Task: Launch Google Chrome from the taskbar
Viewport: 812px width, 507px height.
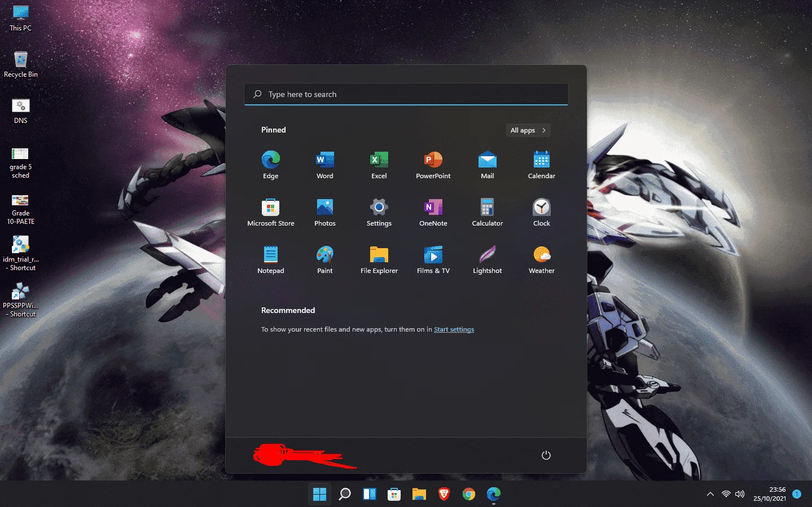Action: click(x=468, y=494)
